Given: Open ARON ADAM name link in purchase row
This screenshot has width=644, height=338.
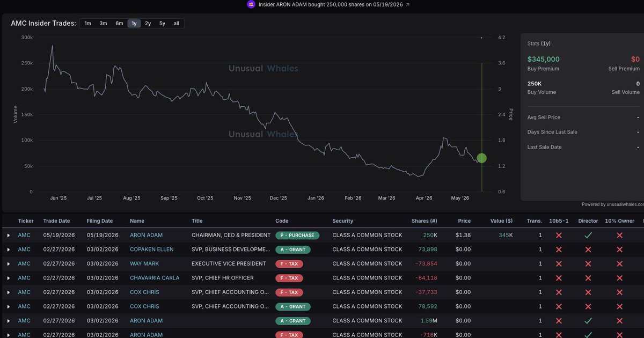Looking at the screenshot, I should 146,235.
